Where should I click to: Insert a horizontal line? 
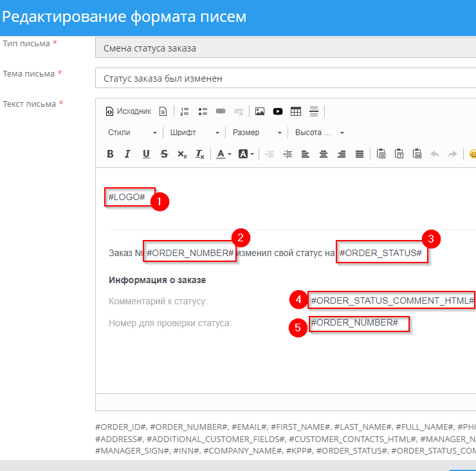click(x=314, y=111)
